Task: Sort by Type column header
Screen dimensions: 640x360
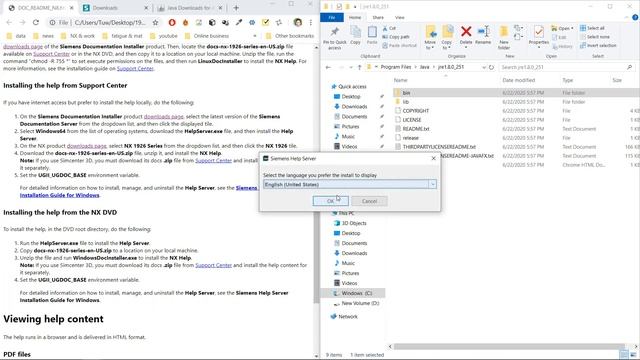Action: 567,80
